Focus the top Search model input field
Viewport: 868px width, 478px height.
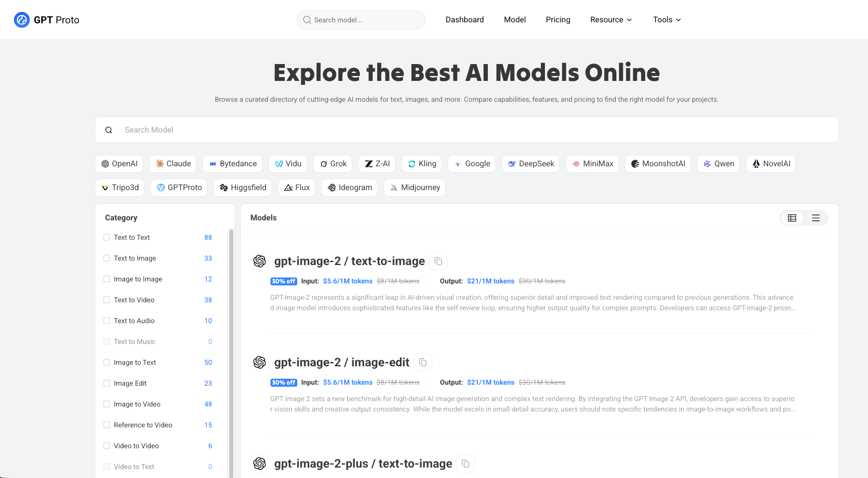click(x=366, y=20)
